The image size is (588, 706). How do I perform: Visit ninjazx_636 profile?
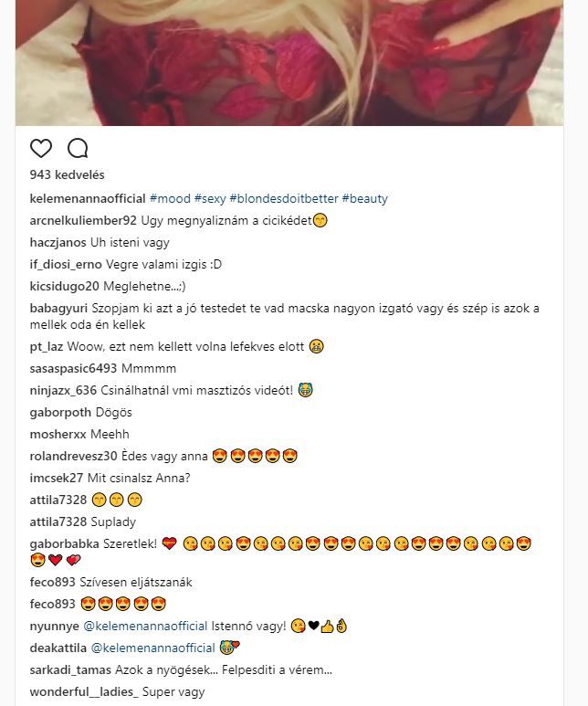point(63,390)
